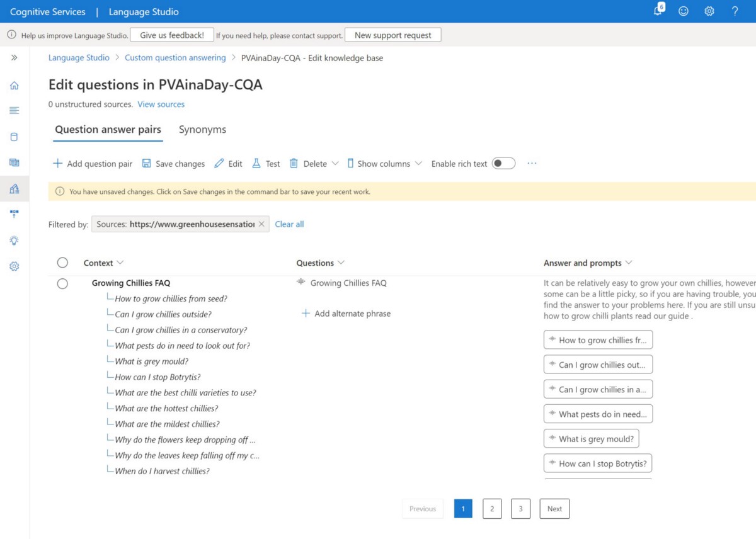The image size is (756, 539).
Task: Click 'What pests do in need...' prompt button
Action: click(598, 414)
